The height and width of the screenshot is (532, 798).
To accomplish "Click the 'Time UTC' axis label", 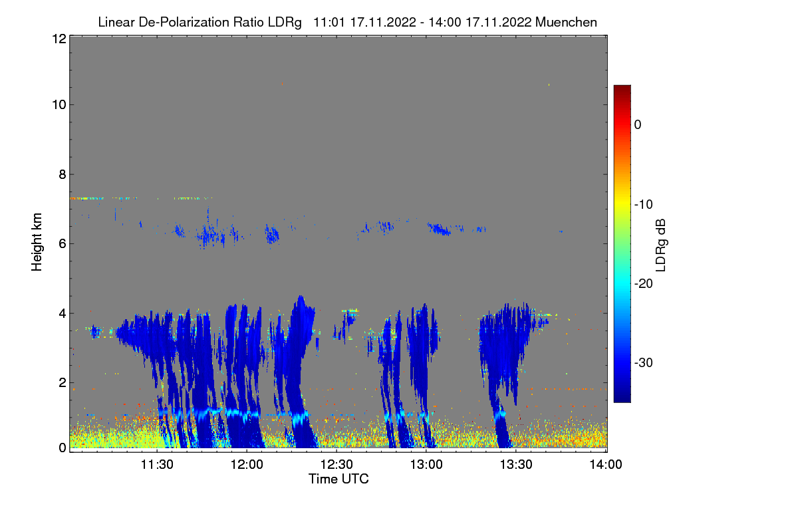I will 338,479.
